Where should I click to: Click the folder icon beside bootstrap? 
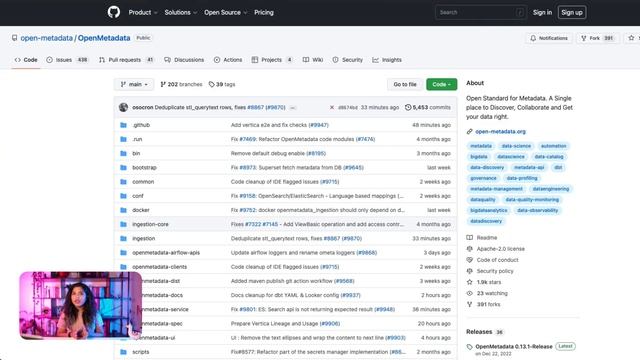pyautogui.click(x=123, y=168)
